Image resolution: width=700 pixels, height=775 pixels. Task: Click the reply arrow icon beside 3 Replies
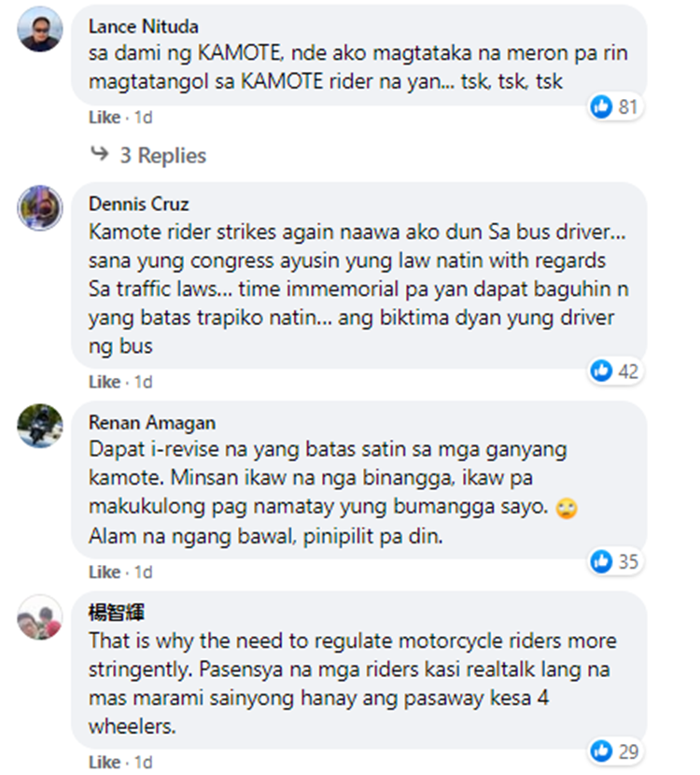point(100,154)
